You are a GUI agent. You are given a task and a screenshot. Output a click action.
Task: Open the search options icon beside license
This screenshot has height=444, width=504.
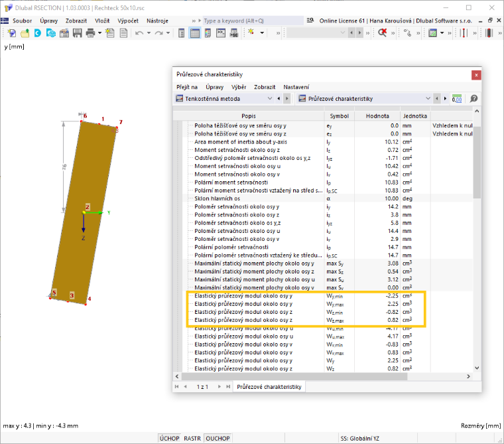tap(310, 21)
